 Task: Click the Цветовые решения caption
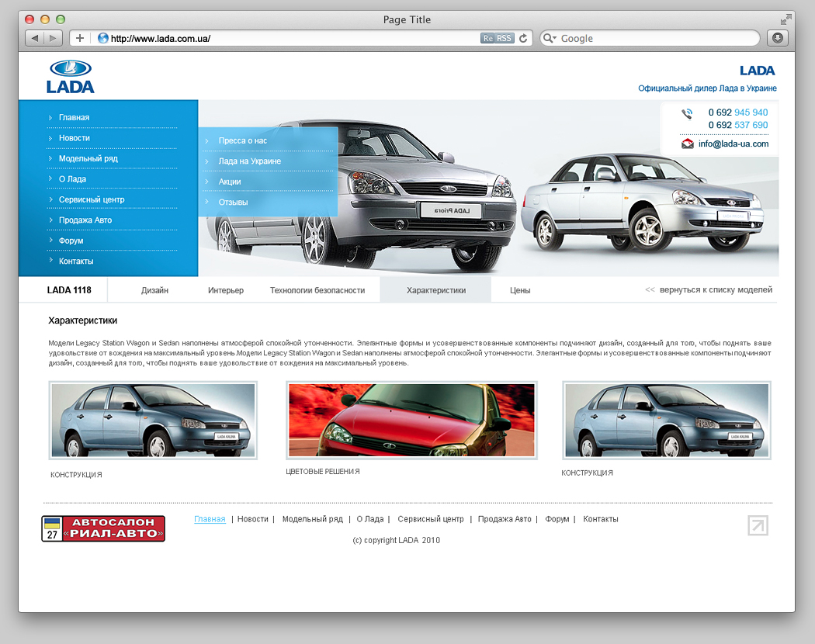coord(323,472)
